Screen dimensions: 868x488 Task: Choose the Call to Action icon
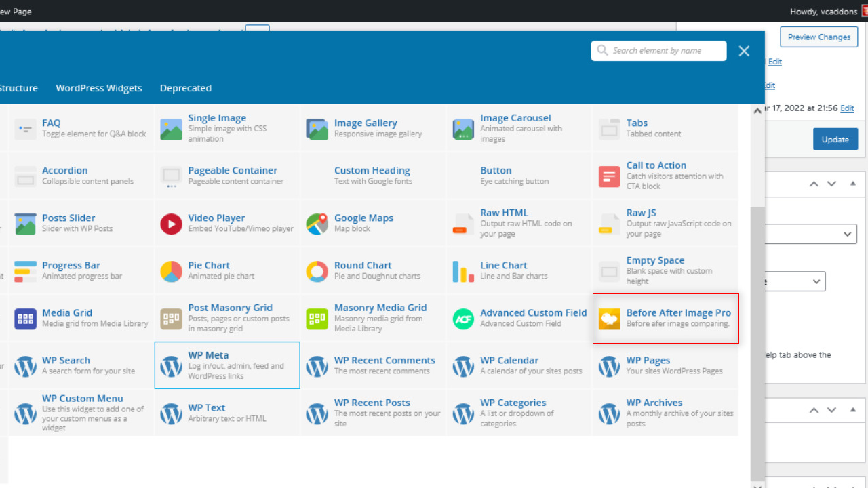[610, 176]
